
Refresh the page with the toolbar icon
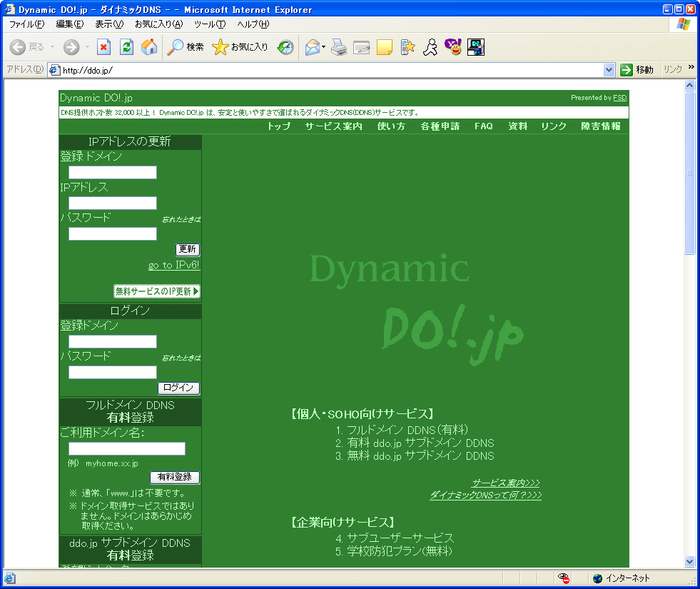point(126,48)
